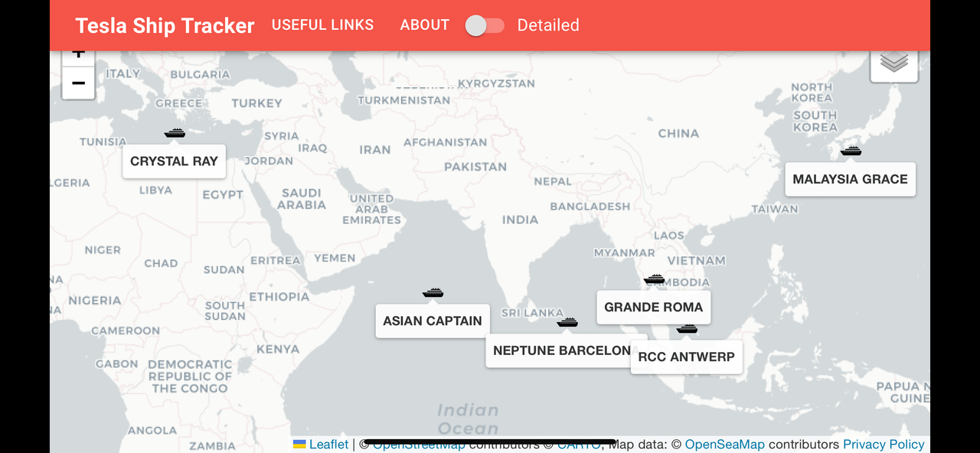Zoom out with the minus button
980x453 pixels.
coord(78,83)
